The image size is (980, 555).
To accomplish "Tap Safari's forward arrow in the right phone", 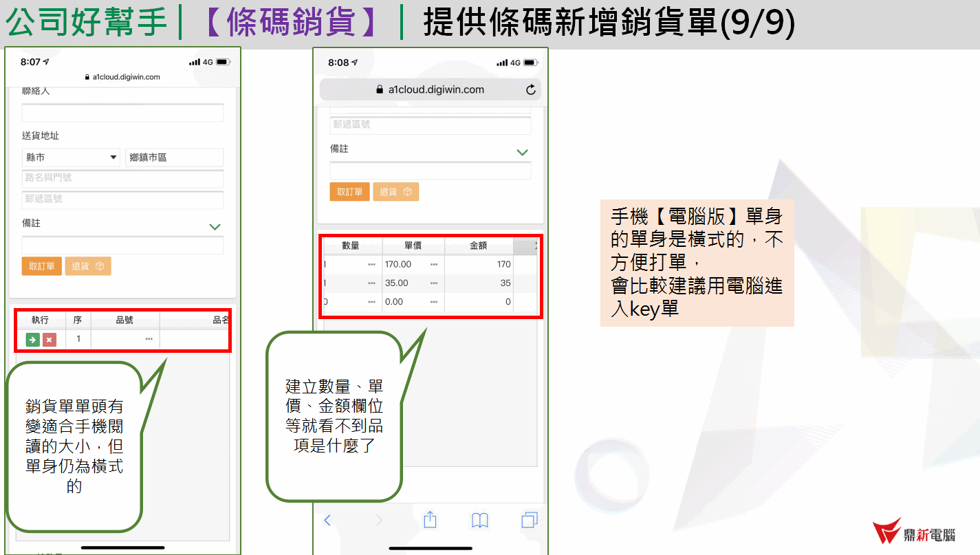I will pos(379,521).
